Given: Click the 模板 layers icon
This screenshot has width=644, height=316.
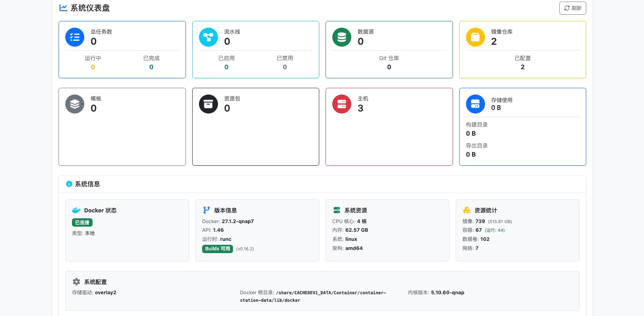Looking at the screenshot, I should (x=75, y=104).
